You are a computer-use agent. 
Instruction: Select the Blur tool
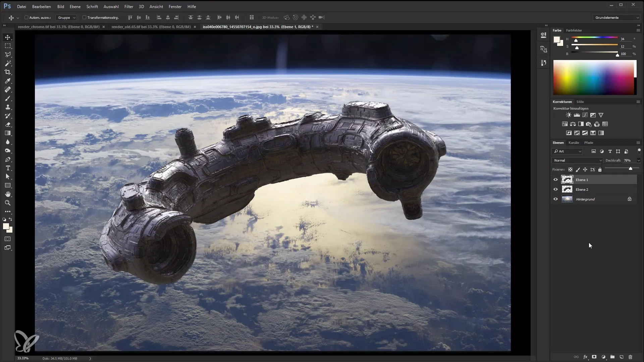click(8, 142)
